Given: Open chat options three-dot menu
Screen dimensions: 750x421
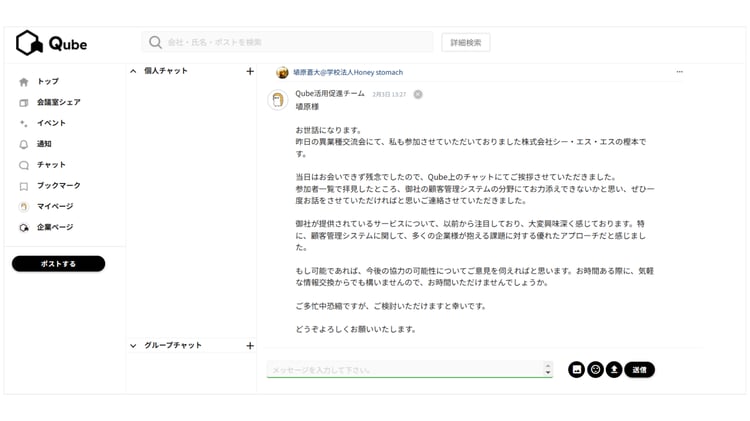Looking at the screenshot, I should [680, 72].
